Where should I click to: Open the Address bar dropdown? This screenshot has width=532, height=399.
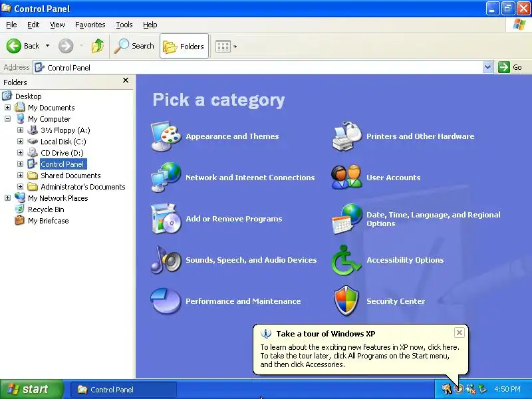coord(487,67)
